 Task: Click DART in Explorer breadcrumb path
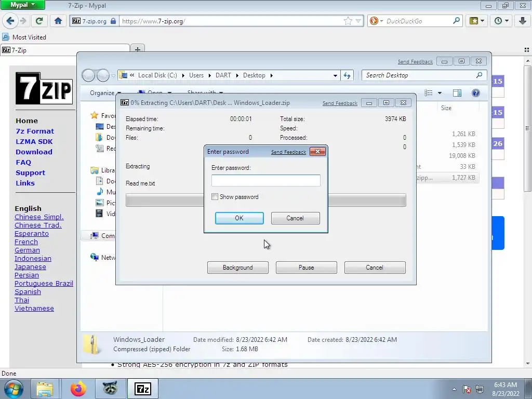(x=223, y=75)
